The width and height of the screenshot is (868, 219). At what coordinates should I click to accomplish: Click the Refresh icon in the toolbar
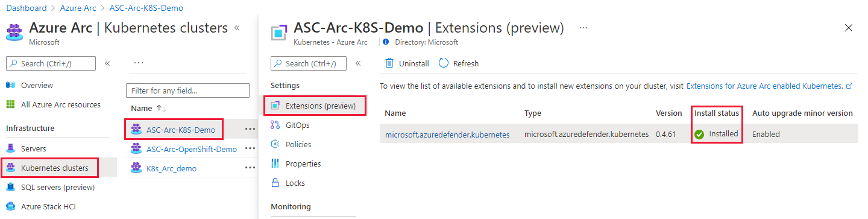444,63
